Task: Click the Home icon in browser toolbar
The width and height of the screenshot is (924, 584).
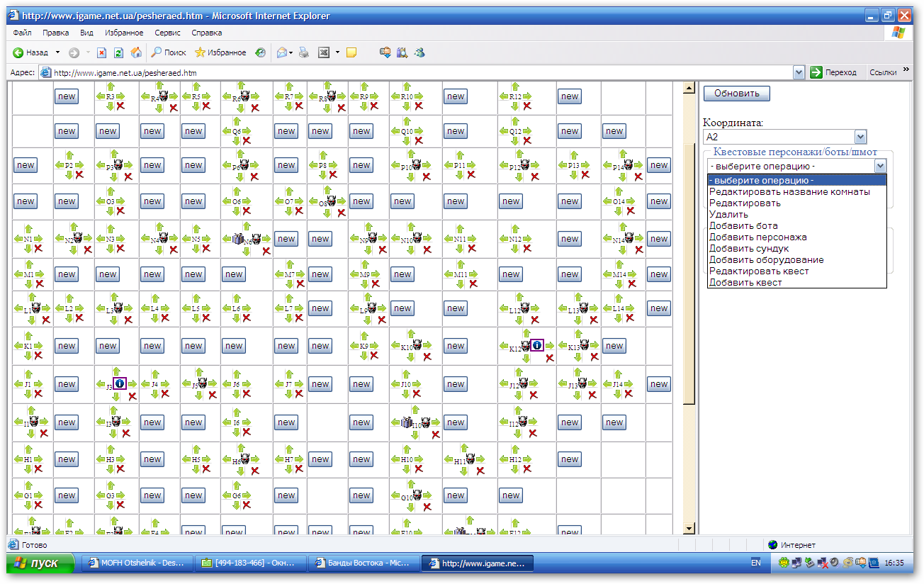Action: 136,52
